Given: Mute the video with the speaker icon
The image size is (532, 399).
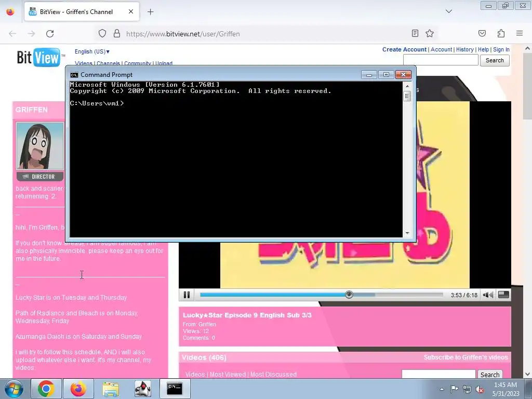Looking at the screenshot, I should [x=488, y=295].
